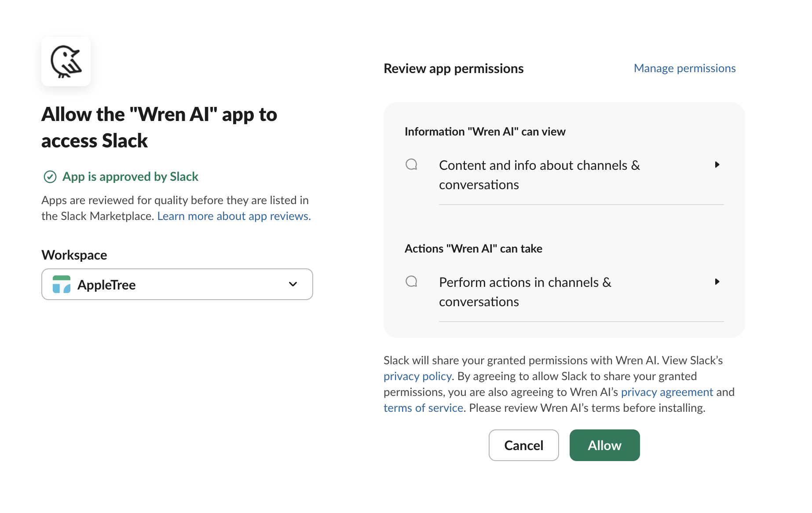Image resolution: width=812 pixels, height=513 pixels.
Task: Open Learn more about app reviews link
Action: tap(234, 216)
